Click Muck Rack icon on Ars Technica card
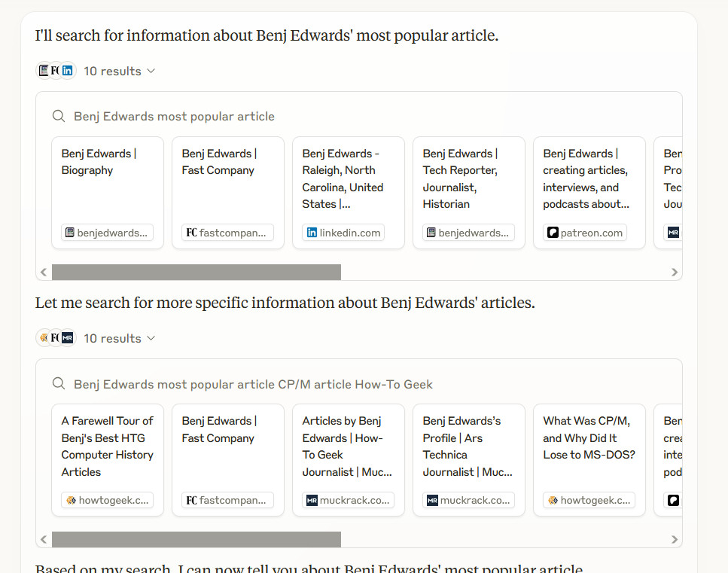 432,500
